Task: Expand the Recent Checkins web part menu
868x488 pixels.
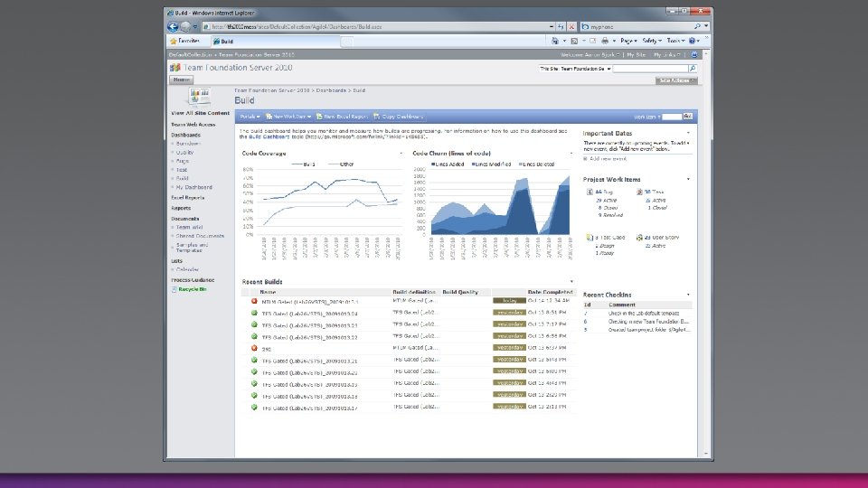Action: pos(688,295)
